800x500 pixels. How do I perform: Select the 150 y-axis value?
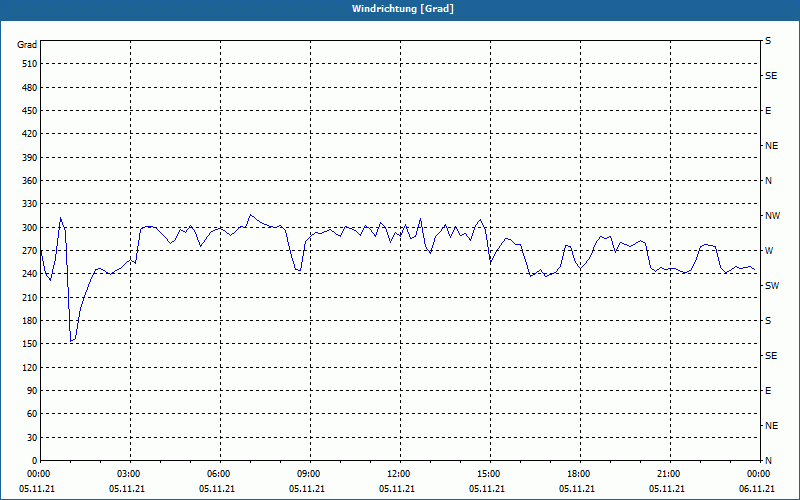(30, 344)
